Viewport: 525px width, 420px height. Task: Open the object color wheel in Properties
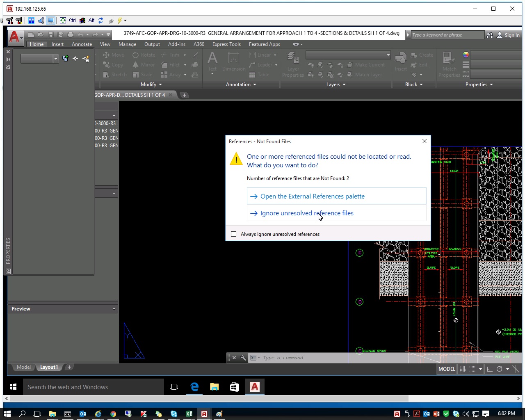[465, 54]
